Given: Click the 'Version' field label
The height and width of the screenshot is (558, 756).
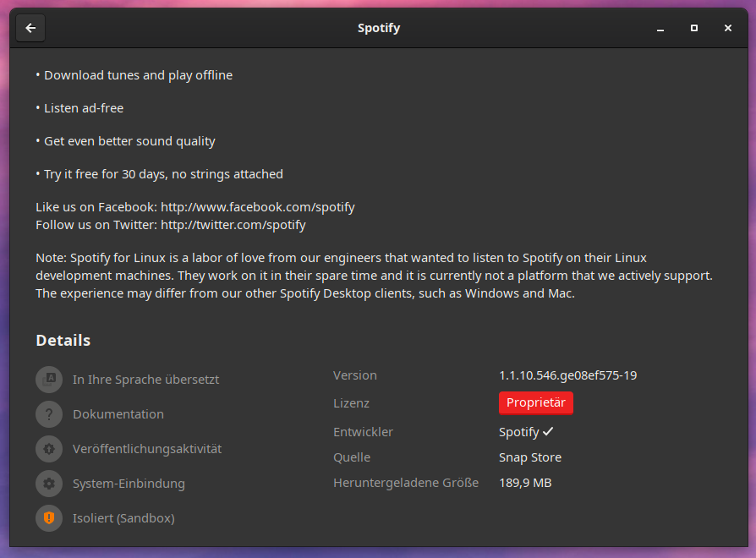Looking at the screenshot, I should click(x=355, y=375).
